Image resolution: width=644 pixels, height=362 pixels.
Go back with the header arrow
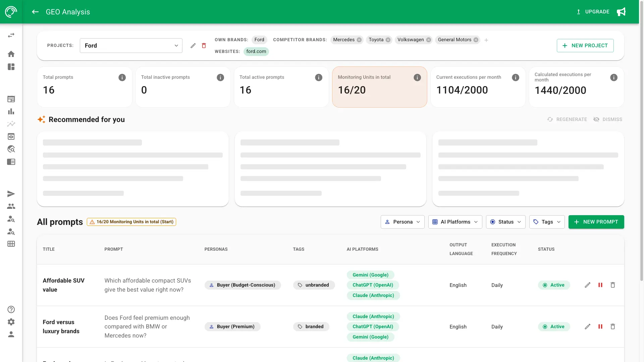point(35,12)
